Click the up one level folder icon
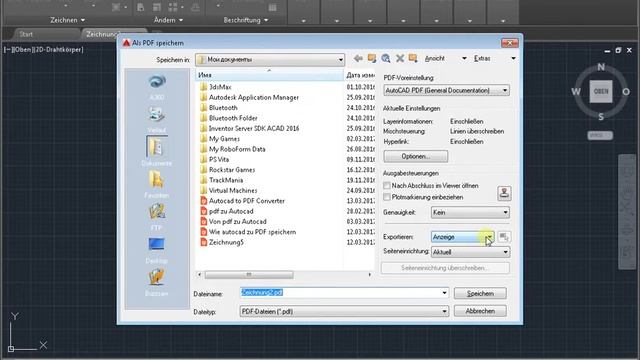Image resolution: width=640 pixels, height=360 pixels. pos(372,58)
